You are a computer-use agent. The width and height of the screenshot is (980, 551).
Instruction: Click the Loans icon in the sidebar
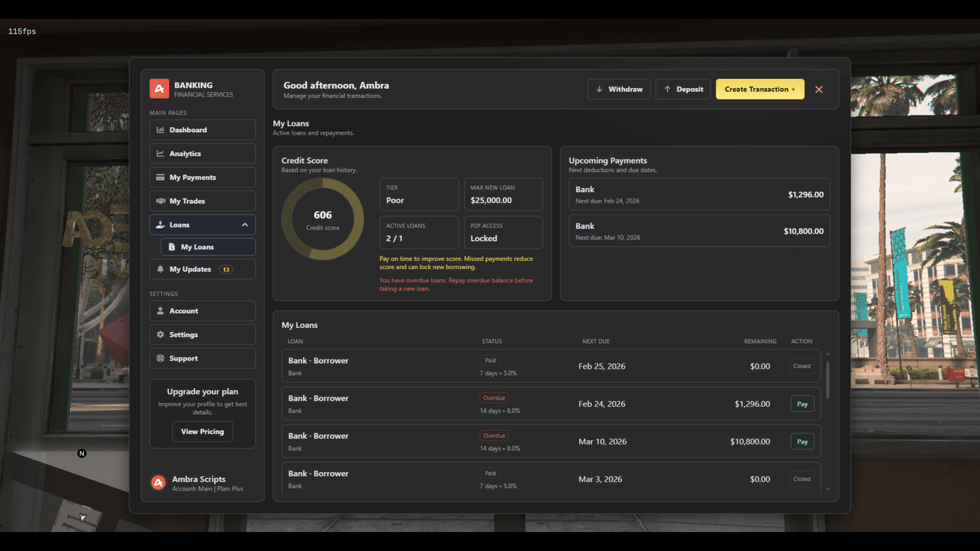pyautogui.click(x=160, y=224)
